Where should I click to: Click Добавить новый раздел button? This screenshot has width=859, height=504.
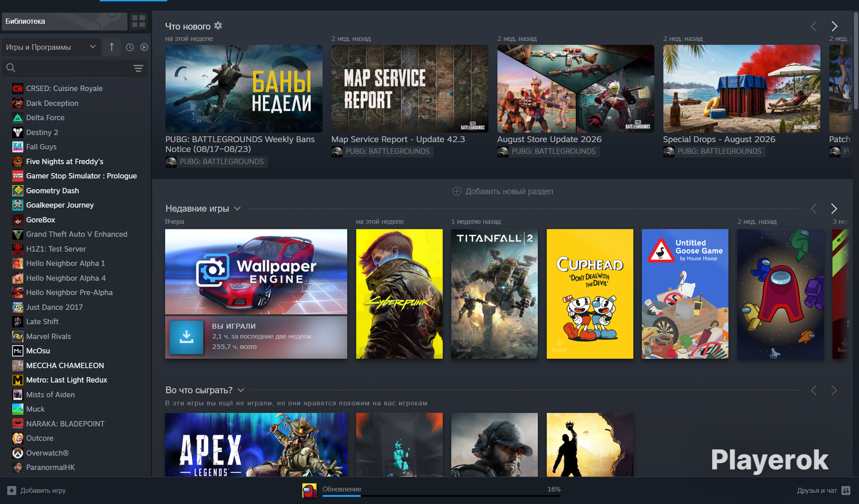pyautogui.click(x=503, y=192)
